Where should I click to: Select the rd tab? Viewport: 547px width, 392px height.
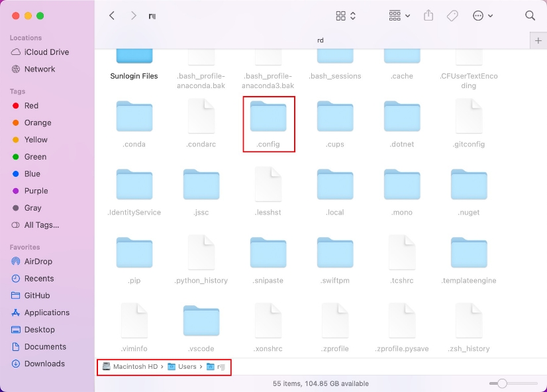click(x=321, y=40)
